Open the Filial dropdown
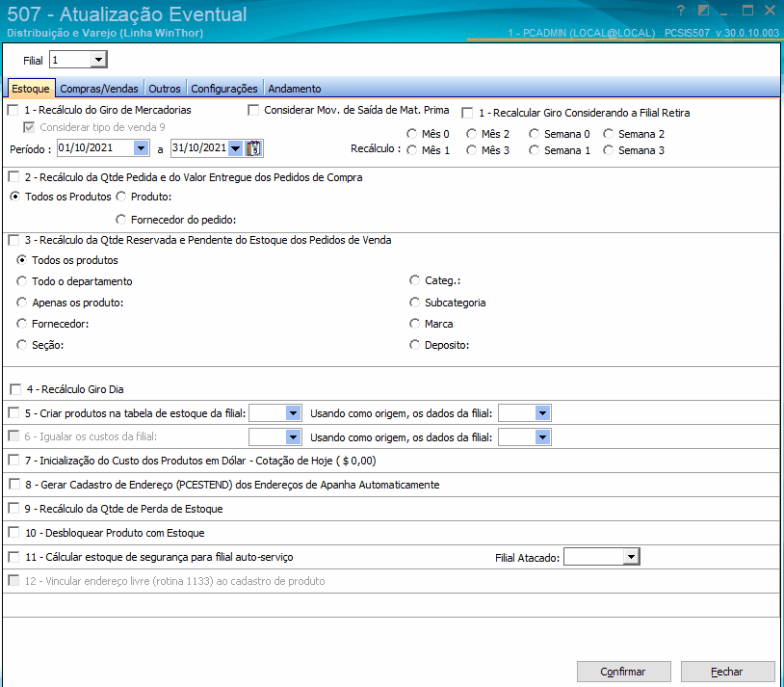The width and height of the screenshot is (784, 687). click(x=98, y=60)
